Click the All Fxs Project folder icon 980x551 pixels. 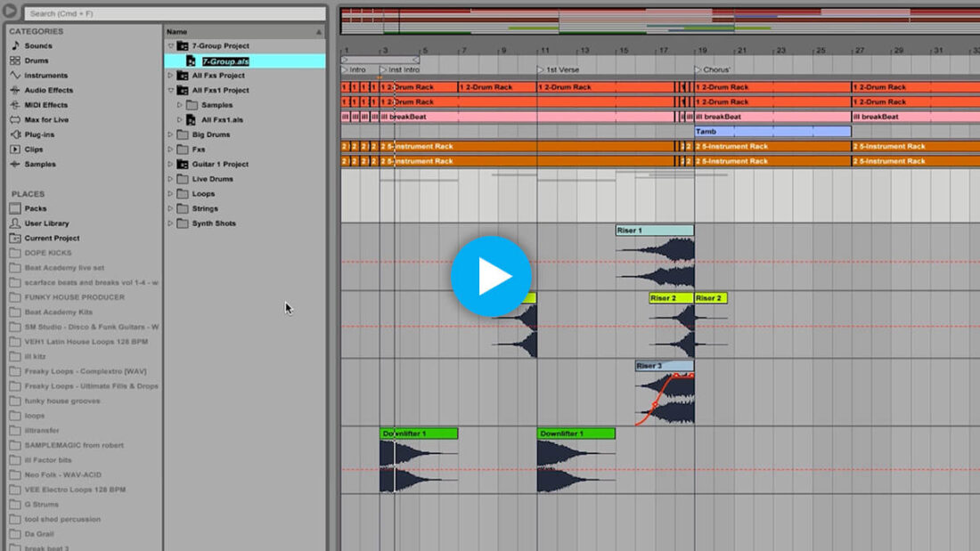tap(183, 75)
